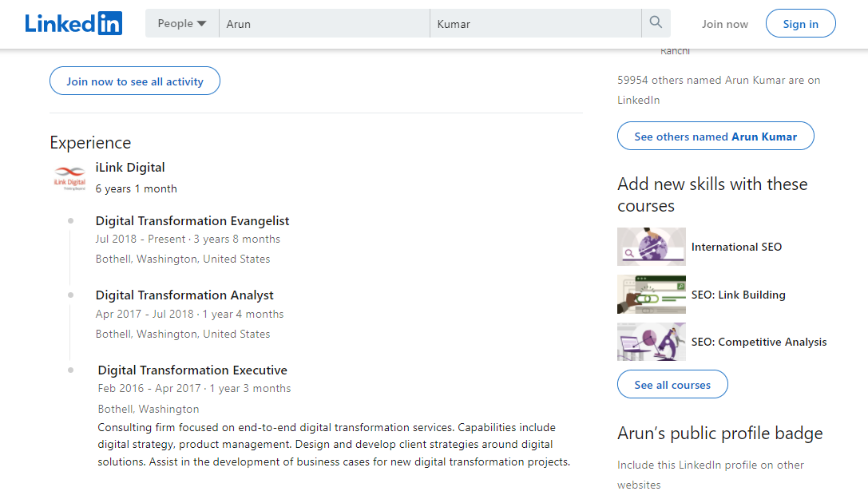Image resolution: width=868 pixels, height=499 pixels.
Task: Open the People search type dropdown
Action: pos(182,23)
